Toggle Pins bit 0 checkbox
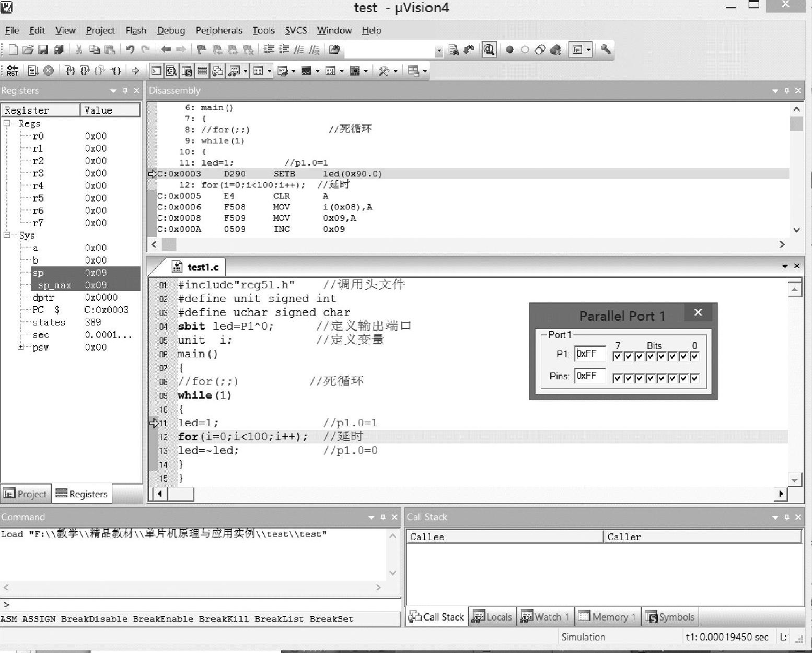Image resolution: width=812 pixels, height=653 pixels. pos(694,378)
